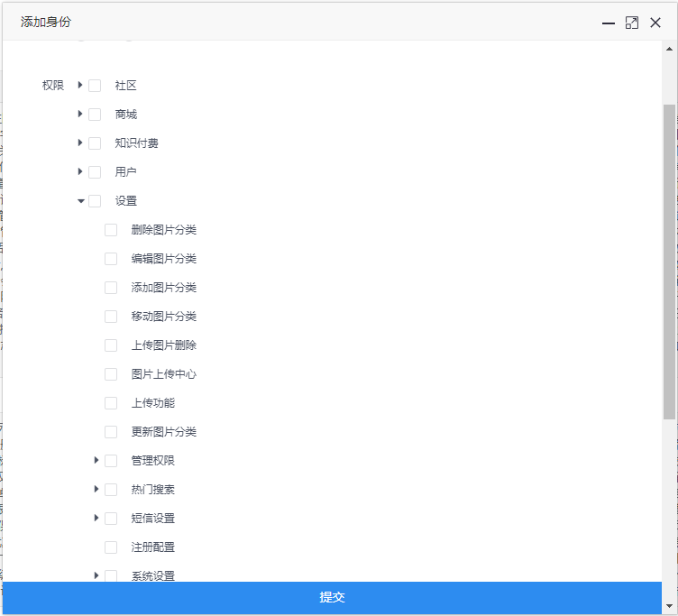
Task: Tick the 管理权限 checkbox
Action: [111, 461]
